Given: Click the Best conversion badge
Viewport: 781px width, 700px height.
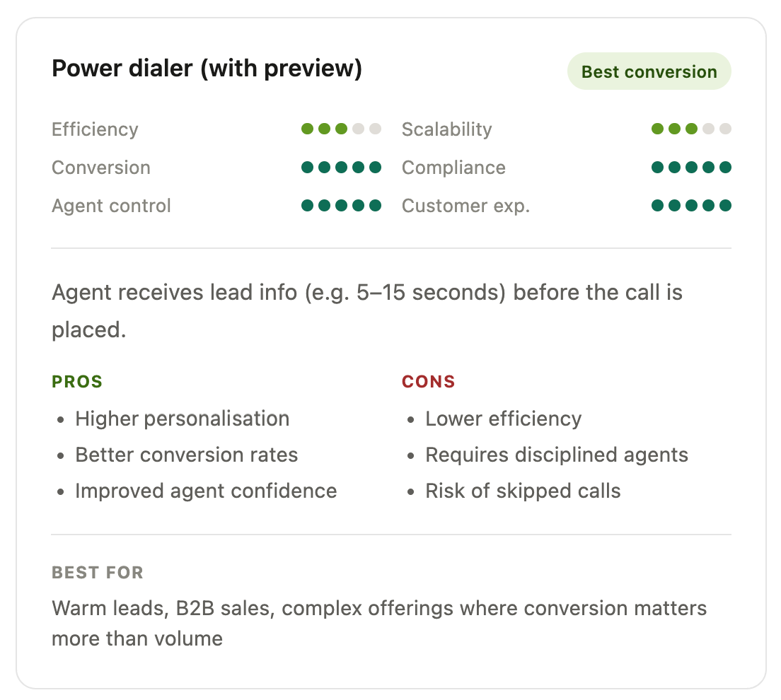Looking at the screenshot, I should click(x=649, y=71).
